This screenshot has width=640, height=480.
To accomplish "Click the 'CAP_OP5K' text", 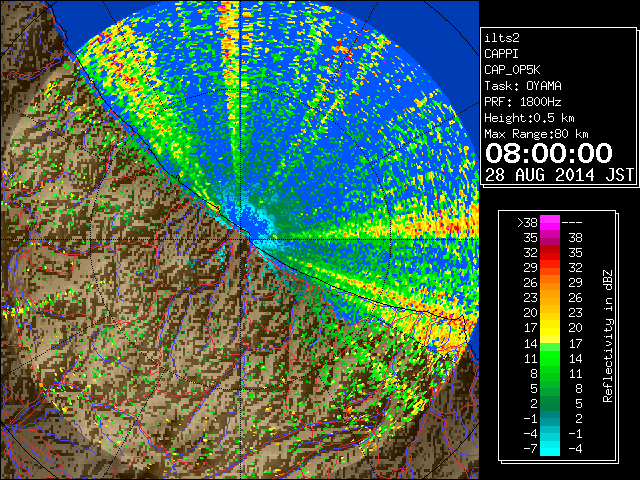I will 512,70.
